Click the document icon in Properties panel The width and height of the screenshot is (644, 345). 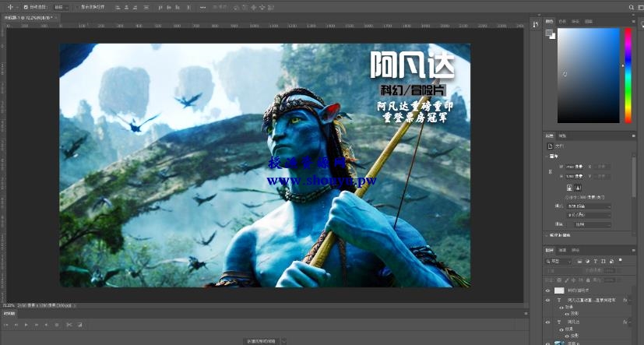coord(550,146)
